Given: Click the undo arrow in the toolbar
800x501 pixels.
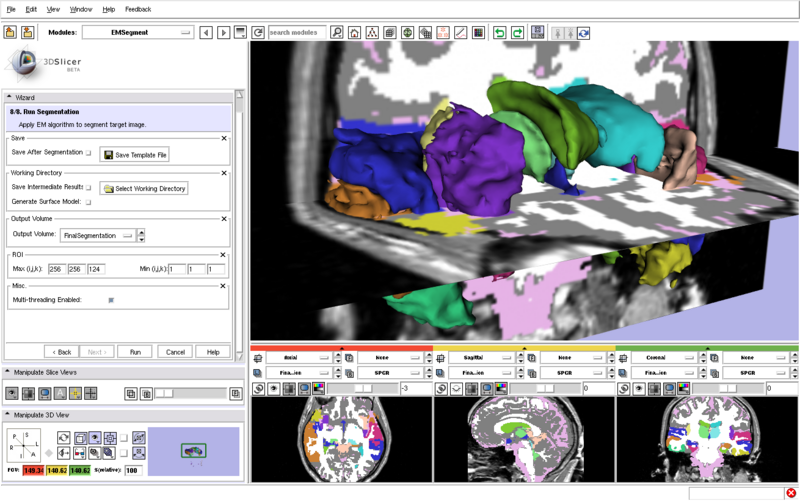Looking at the screenshot, I should coord(499,33).
